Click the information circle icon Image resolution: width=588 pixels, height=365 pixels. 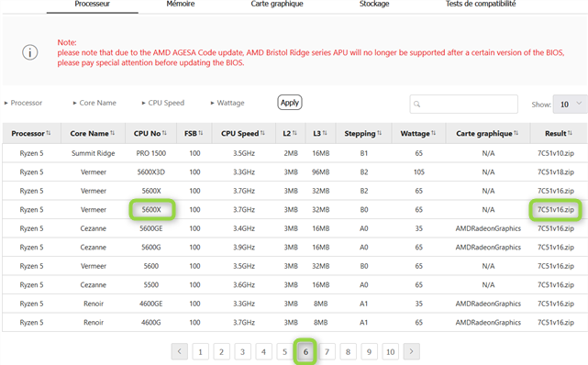tap(30, 52)
